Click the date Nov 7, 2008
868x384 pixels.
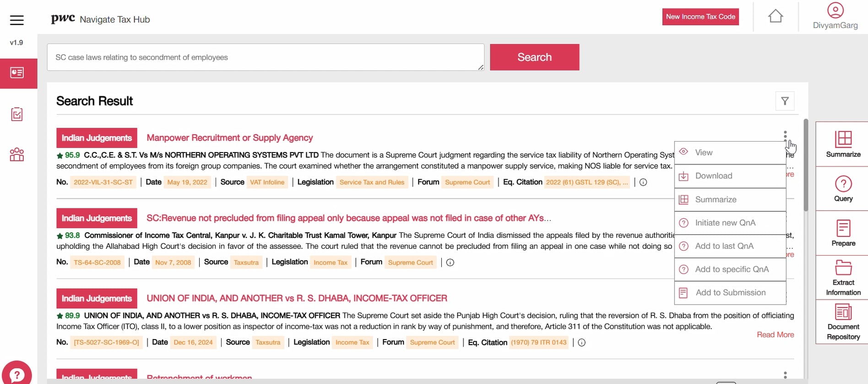(x=173, y=263)
